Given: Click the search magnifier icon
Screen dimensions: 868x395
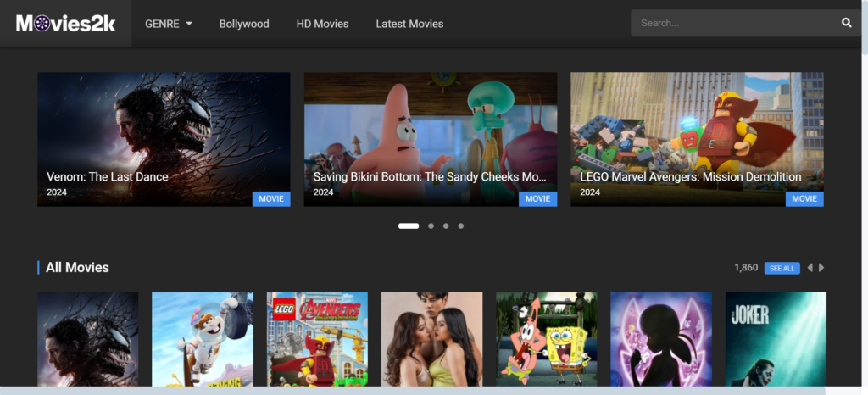Looking at the screenshot, I should click(x=846, y=23).
